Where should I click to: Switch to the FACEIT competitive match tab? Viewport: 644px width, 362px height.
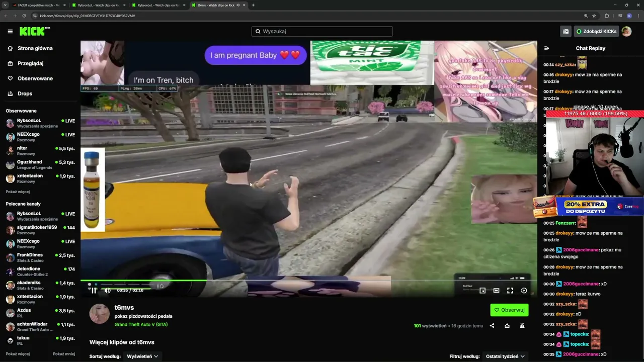pyautogui.click(x=38, y=5)
